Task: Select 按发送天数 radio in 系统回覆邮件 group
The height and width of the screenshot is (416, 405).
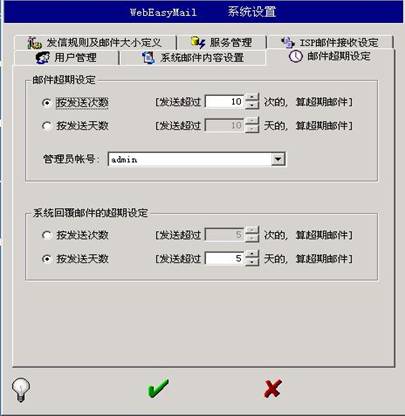Action: pyautogui.click(x=47, y=259)
